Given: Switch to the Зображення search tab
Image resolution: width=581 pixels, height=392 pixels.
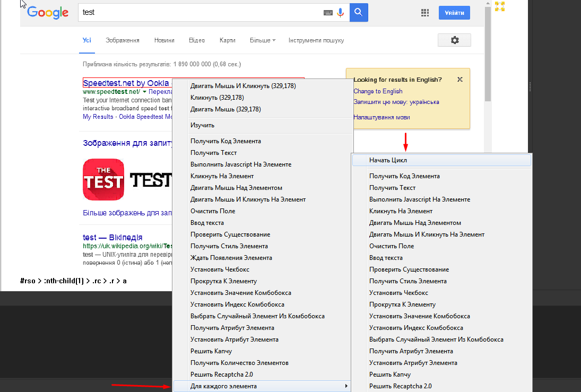Looking at the screenshot, I should point(123,40).
